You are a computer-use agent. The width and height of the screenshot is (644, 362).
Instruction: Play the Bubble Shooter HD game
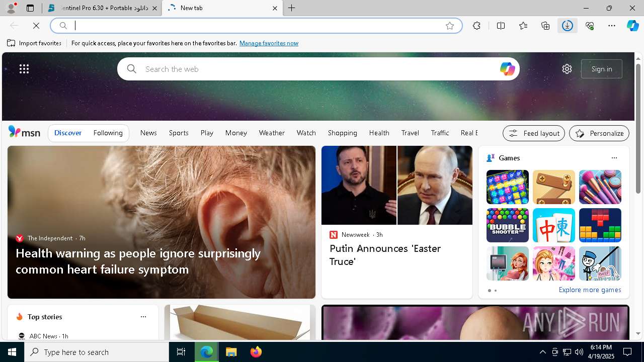coord(508,225)
